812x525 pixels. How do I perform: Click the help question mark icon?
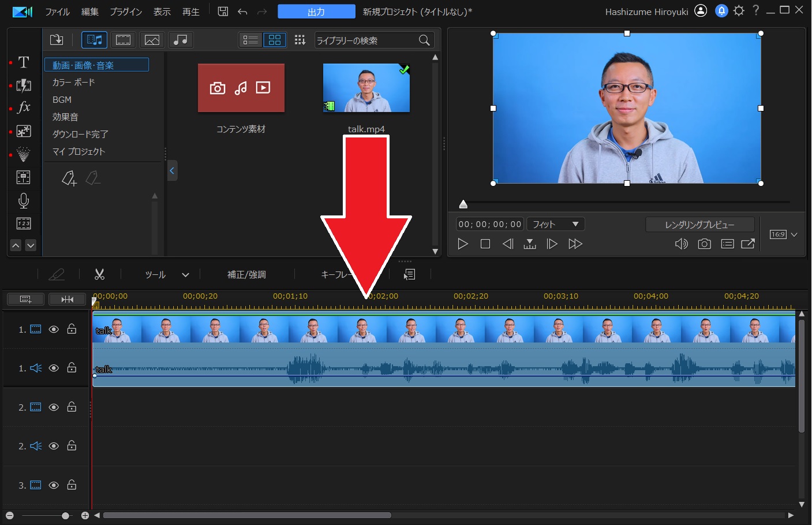(x=756, y=10)
